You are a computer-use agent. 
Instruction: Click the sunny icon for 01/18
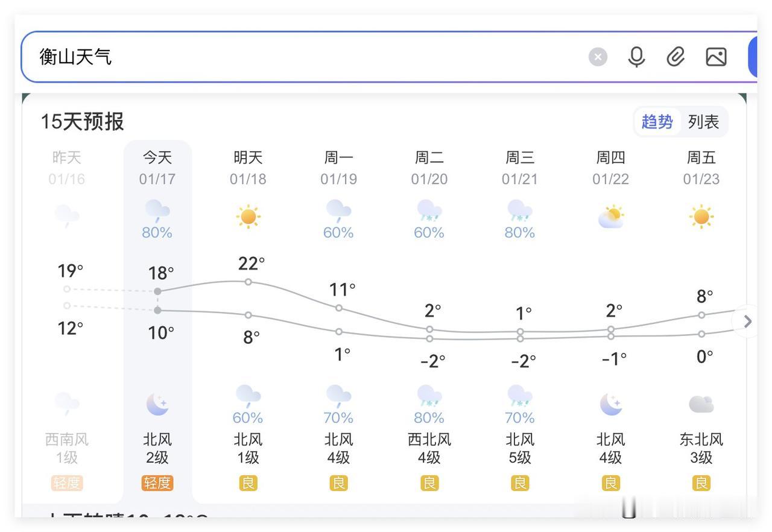(248, 217)
